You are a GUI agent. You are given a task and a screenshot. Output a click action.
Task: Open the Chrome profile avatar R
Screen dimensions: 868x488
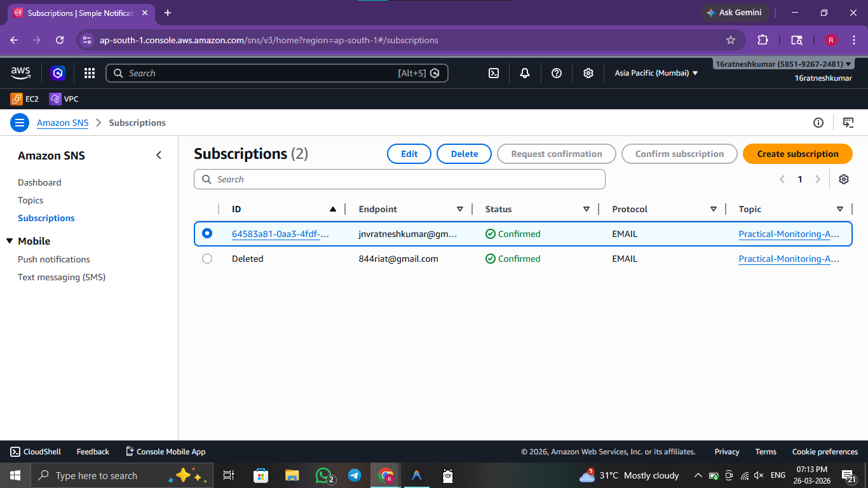point(831,40)
